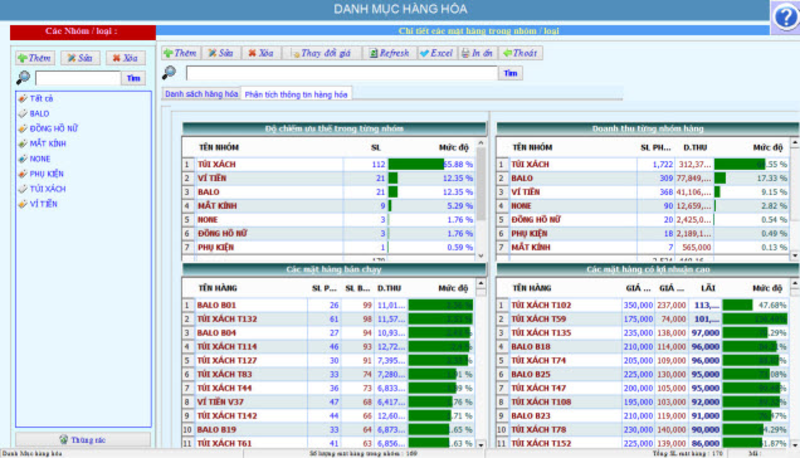
Task: Select Phân tích thông tin hàng hóa tab
Action: coord(295,93)
